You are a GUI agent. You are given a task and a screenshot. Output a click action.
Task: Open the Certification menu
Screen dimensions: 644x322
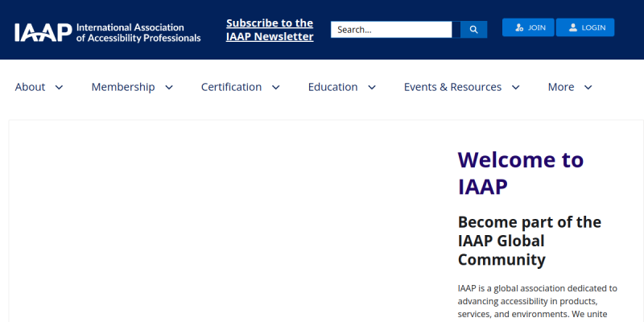point(231,87)
